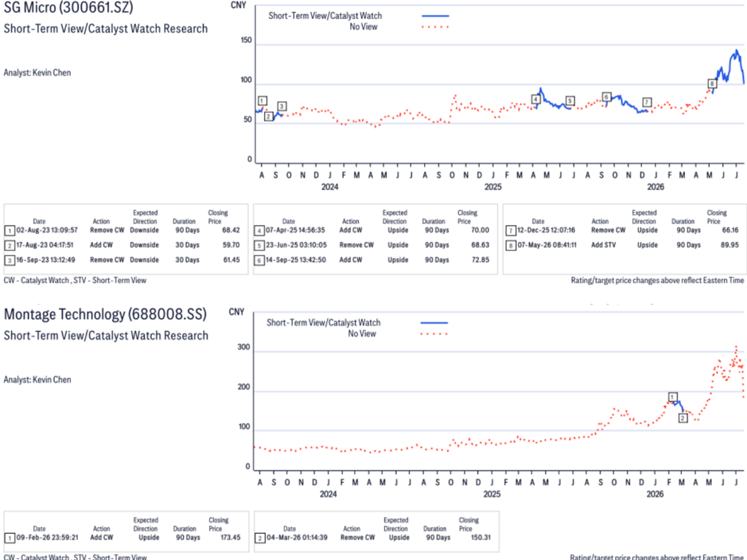Screen dimensions: 747x560
Task: Select marker 4 on the SG Micro chart
Action: click(536, 99)
